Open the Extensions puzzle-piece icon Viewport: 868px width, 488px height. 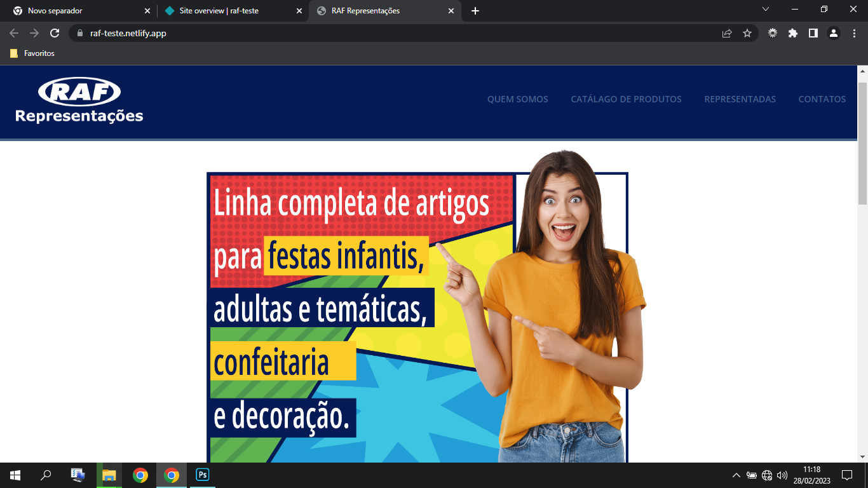(793, 33)
